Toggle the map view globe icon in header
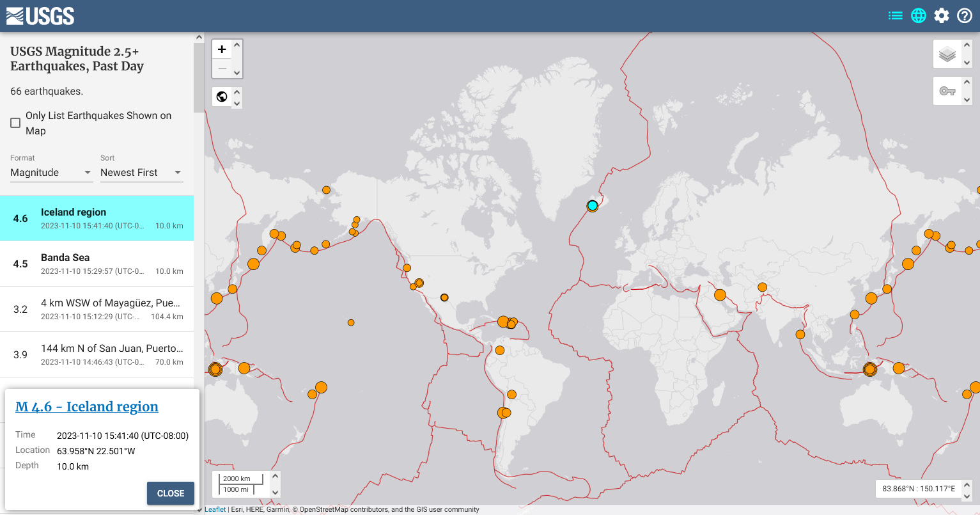This screenshot has height=515, width=980. (x=919, y=15)
